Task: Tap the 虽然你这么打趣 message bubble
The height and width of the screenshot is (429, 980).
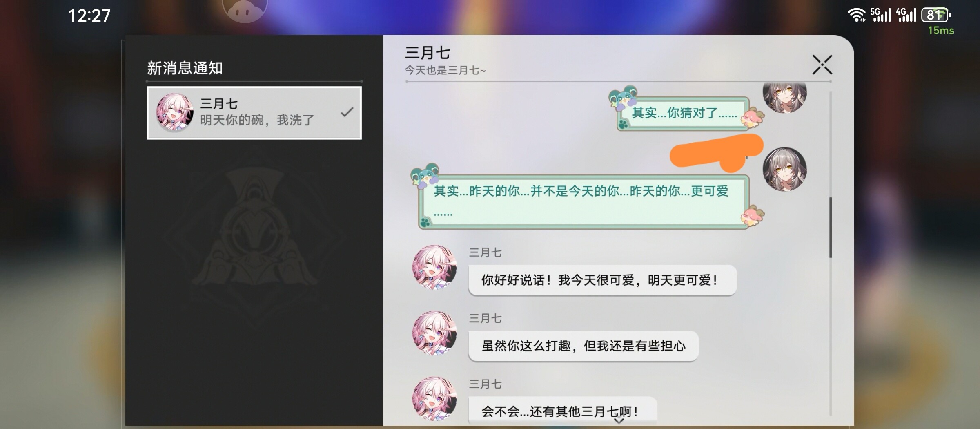Action: 583,346
